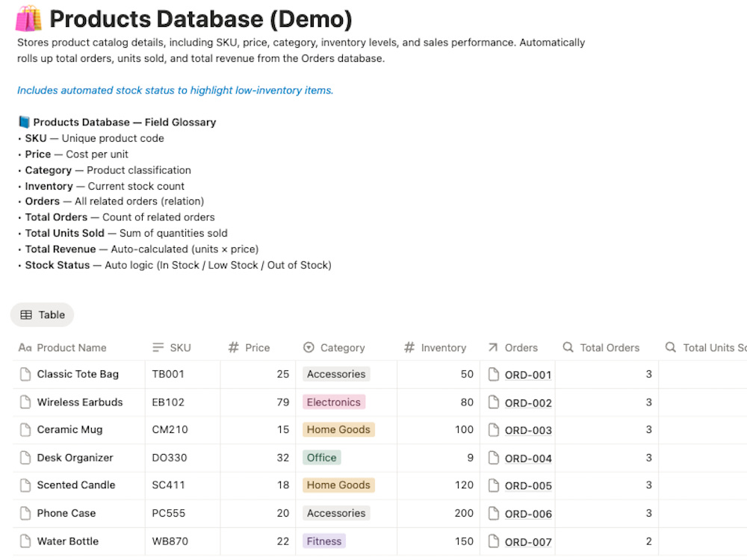Click the search icon in Total Orders header

point(568,347)
